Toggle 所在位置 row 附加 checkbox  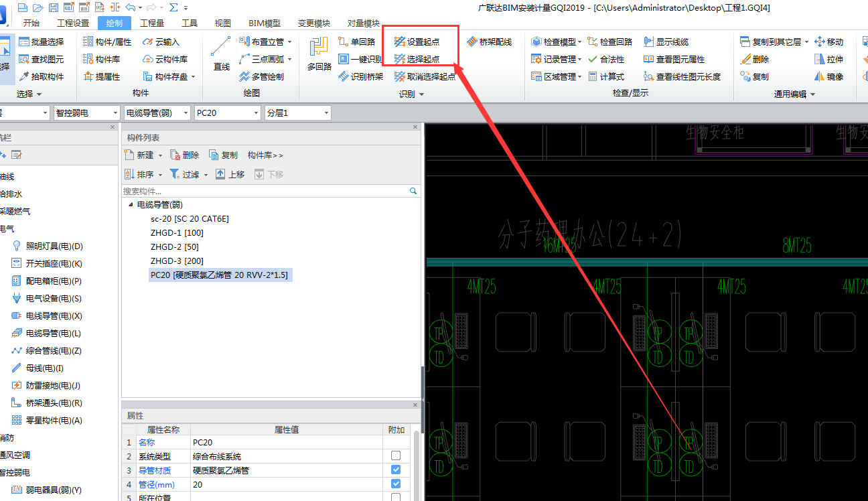click(396, 497)
